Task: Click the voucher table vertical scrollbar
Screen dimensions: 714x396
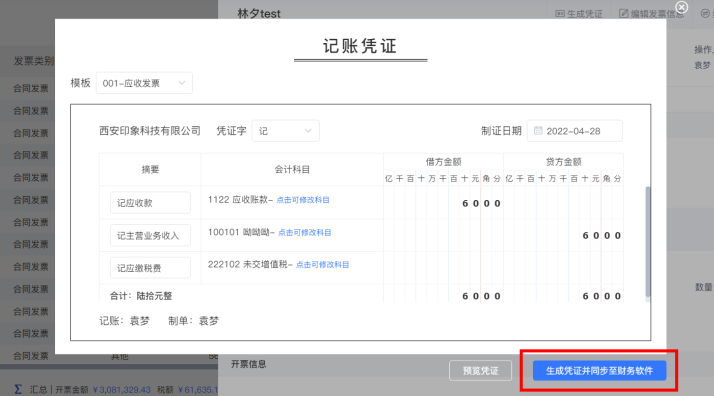Action: pos(648,241)
